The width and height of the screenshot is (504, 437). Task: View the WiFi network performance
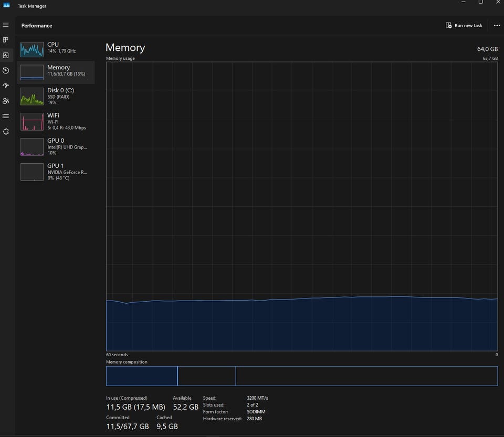[x=56, y=121]
